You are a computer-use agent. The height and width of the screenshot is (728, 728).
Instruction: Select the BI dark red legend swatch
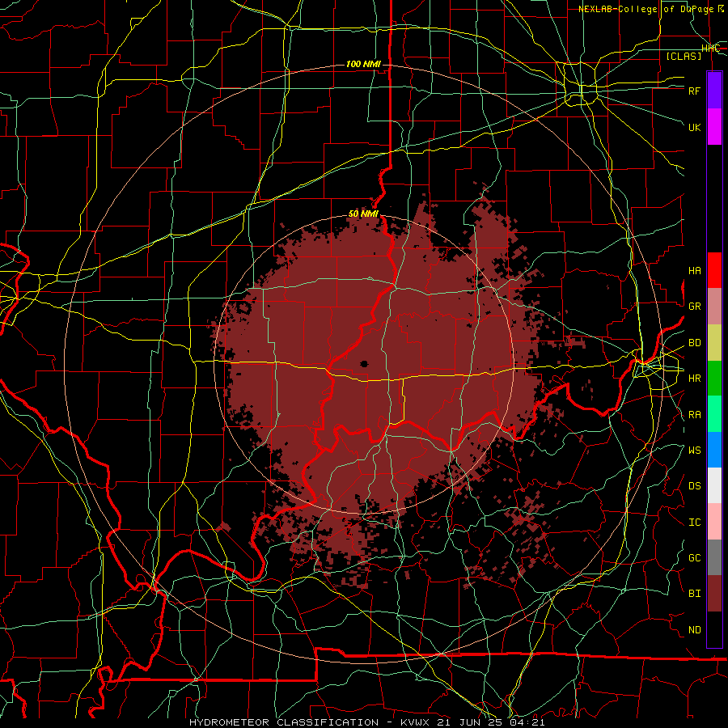point(714,594)
